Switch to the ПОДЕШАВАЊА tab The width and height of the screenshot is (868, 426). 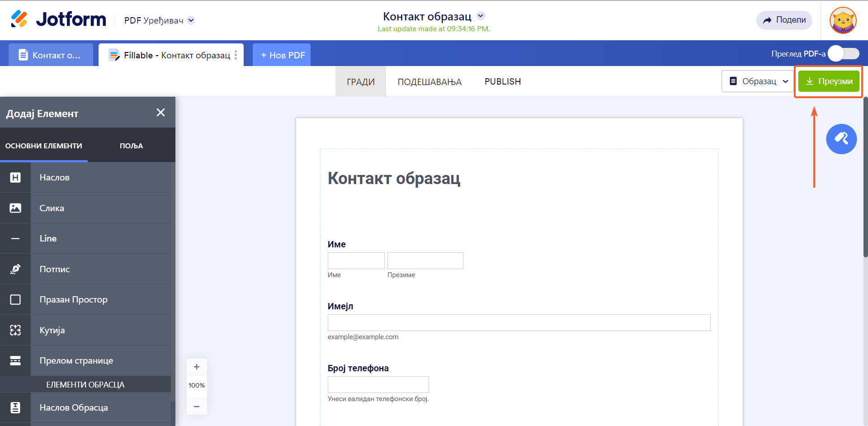click(429, 82)
